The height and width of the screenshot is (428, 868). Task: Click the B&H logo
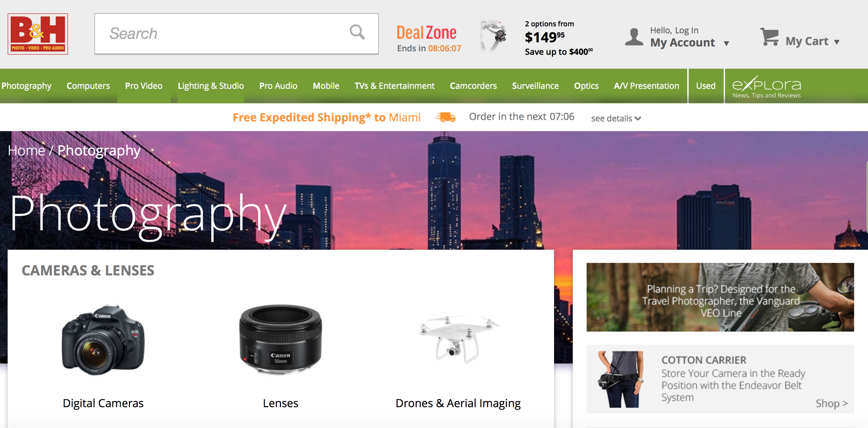(38, 34)
